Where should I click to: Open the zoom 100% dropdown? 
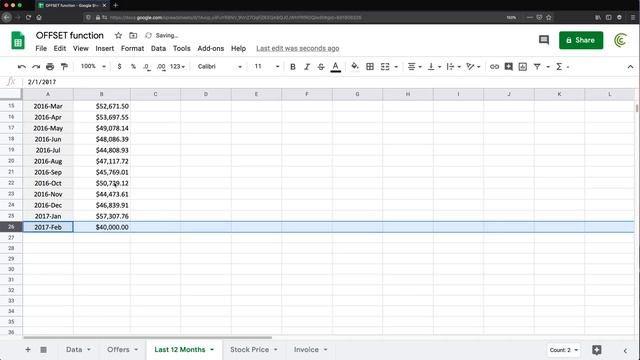[x=93, y=66]
